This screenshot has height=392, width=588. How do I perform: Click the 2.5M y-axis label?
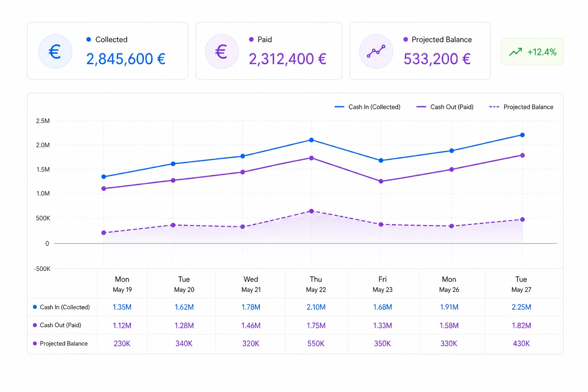click(43, 121)
